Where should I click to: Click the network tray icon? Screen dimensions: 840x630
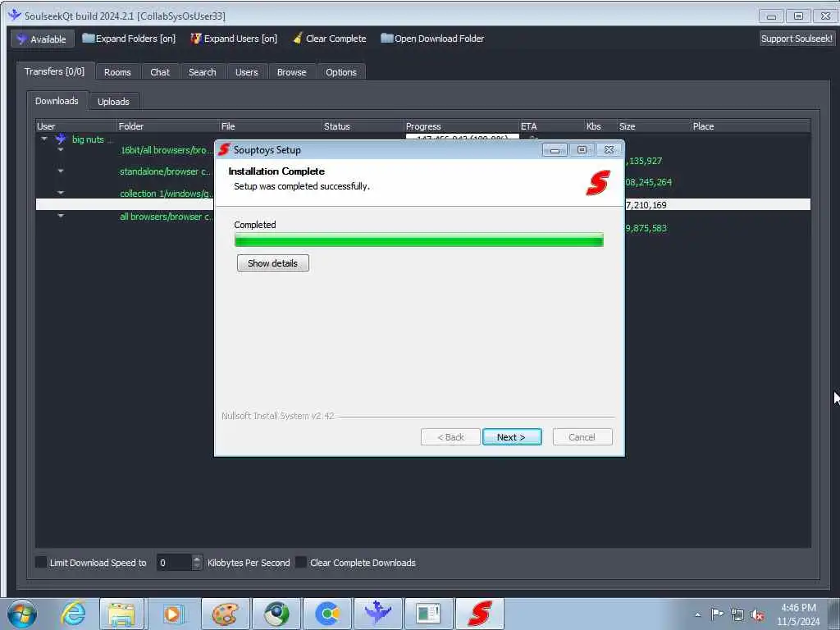pos(737,614)
